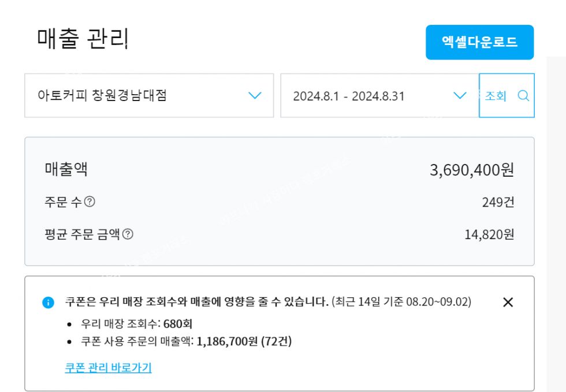The image size is (566, 392).
Task: Open the 평균 주문 금액 help icon
Action: point(128,234)
